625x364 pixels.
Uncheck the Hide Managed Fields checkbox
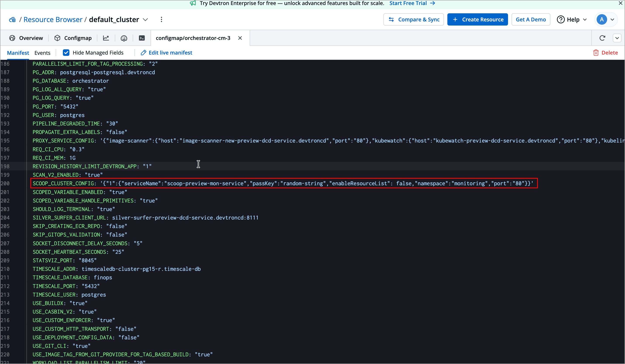click(66, 53)
